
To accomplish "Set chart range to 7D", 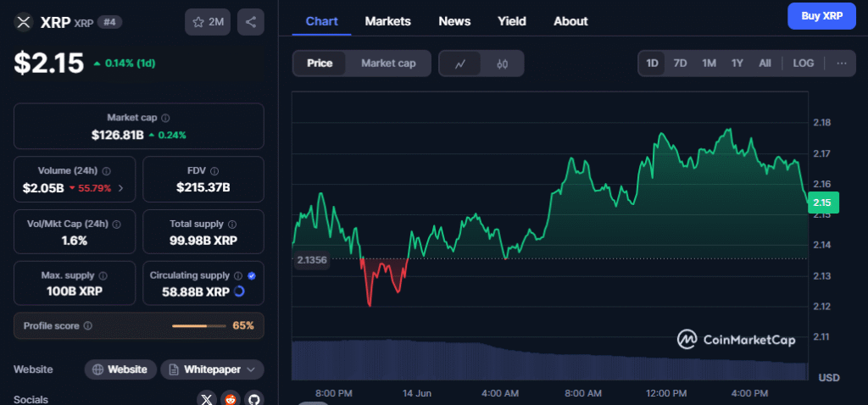I will pyautogui.click(x=680, y=63).
